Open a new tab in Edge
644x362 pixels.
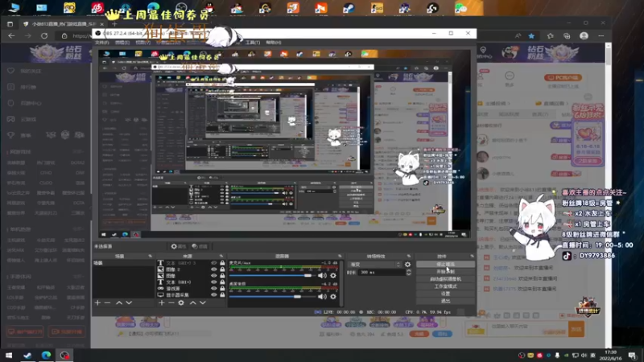114,24
